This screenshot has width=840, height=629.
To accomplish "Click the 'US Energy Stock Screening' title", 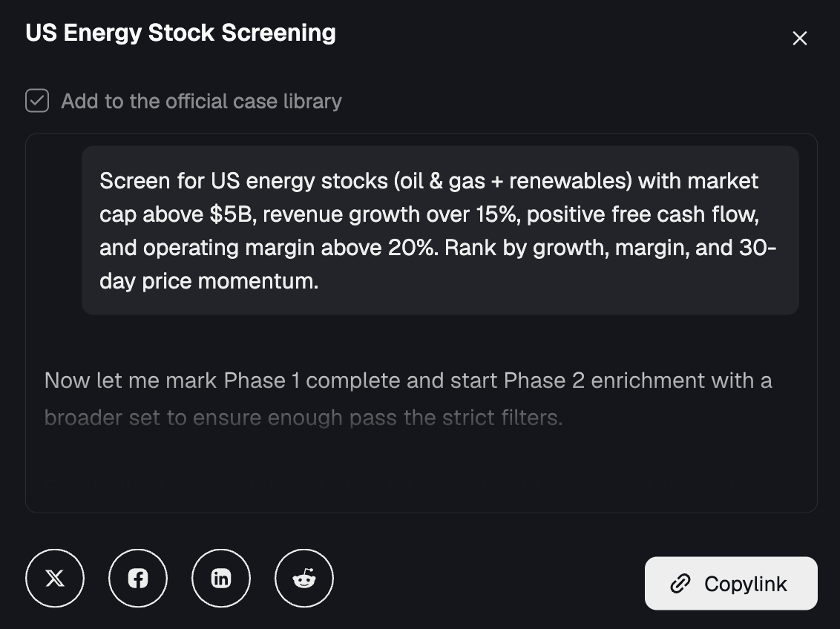I will pos(180,33).
